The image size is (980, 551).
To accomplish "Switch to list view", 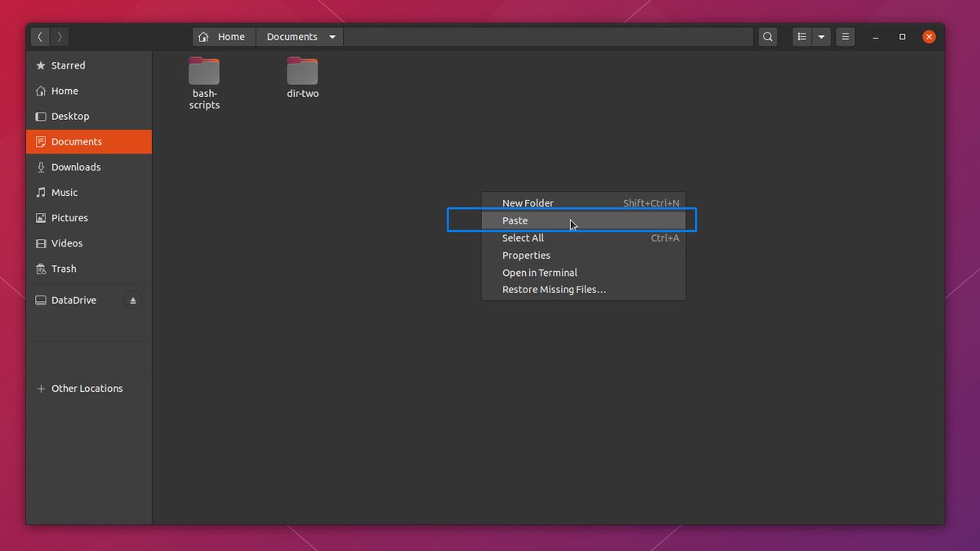I will click(801, 36).
